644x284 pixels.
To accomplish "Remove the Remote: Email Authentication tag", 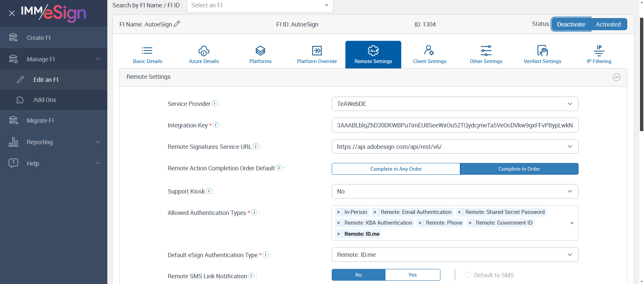I will 375,212.
